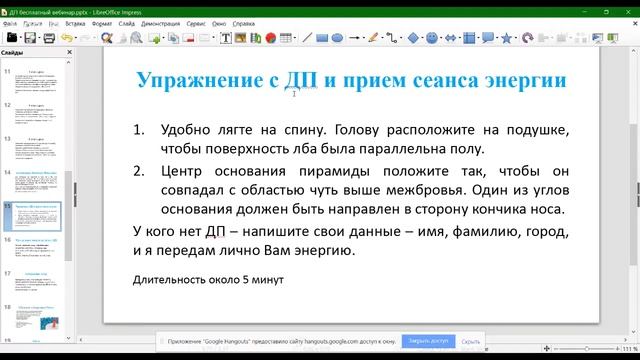Expand the Stars and Banners dropdown arrow

tap(516, 38)
